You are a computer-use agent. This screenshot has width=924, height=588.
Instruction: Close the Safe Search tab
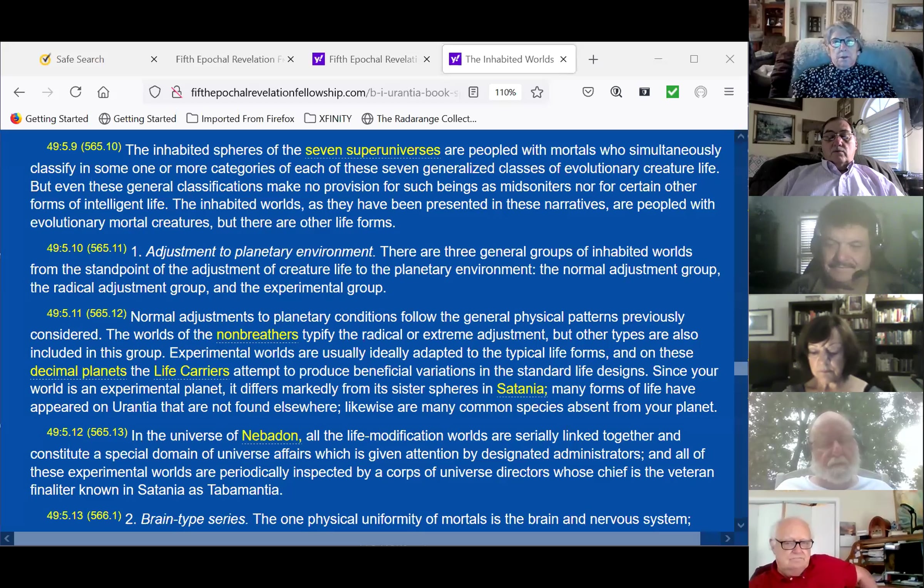pos(154,59)
